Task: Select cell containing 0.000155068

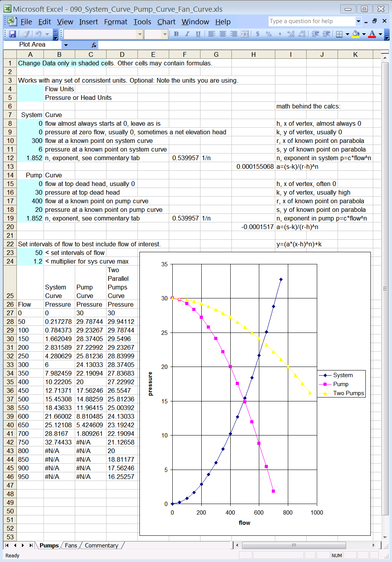Action: click(x=253, y=166)
